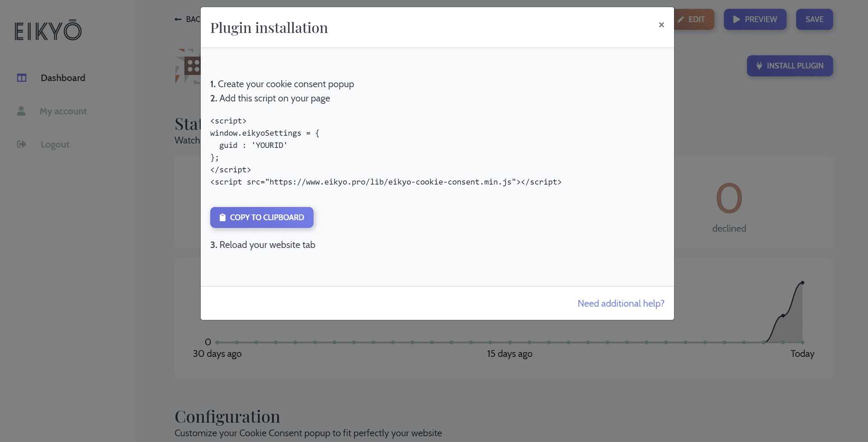Click the plug icon on INSTALL PLUGIN
The width and height of the screenshot is (868, 442).
[759, 66]
